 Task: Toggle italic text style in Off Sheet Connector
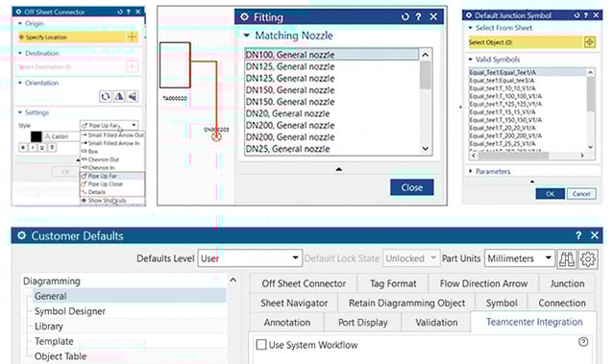pyautogui.click(x=33, y=147)
